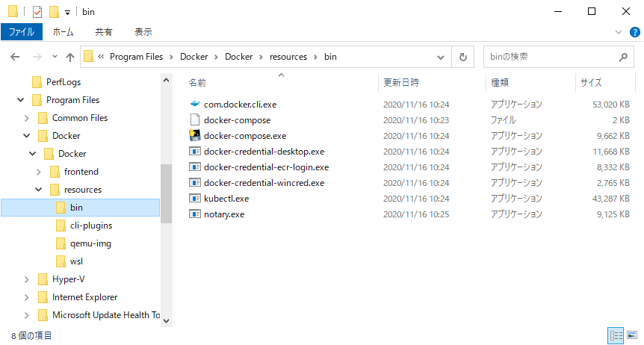This screenshot has height=345, width=644.
Task: Collapse the top-level Docker tree node
Action: coord(27,136)
